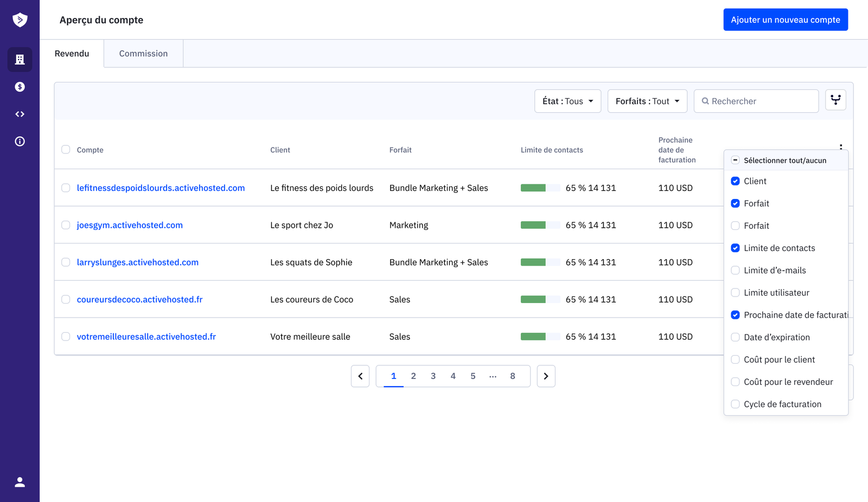Go to next page with right chevron
This screenshot has width=868, height=502.
[546, 376]
